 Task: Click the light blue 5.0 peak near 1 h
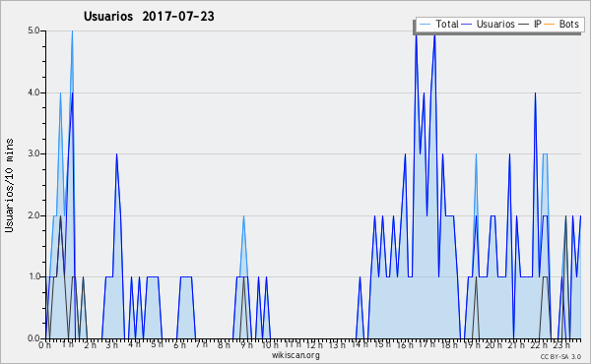[72, 31]
